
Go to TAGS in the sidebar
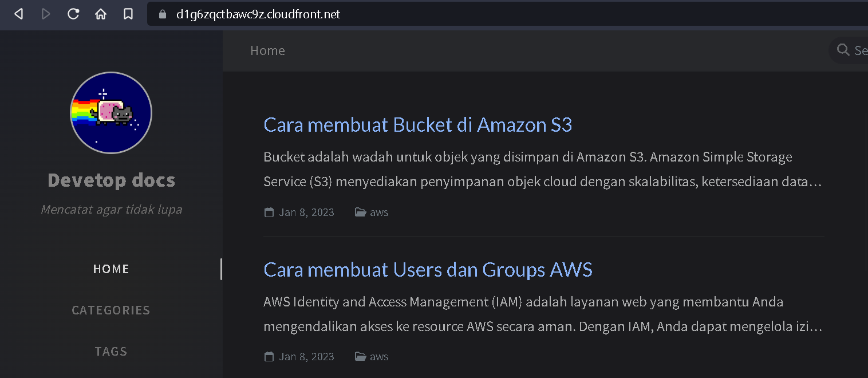click(111, 352)
